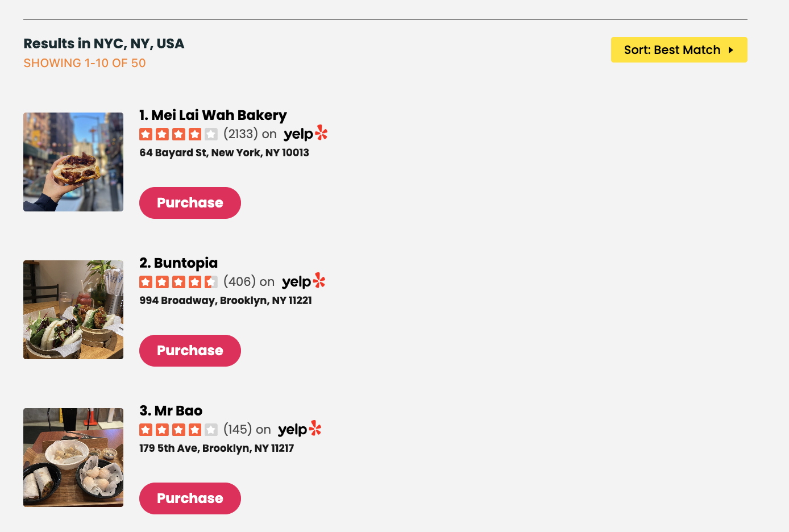The image size is (789, 532).
Task: Click Mei Lai Wah Bakery star rating
Action: coord(178,134)
